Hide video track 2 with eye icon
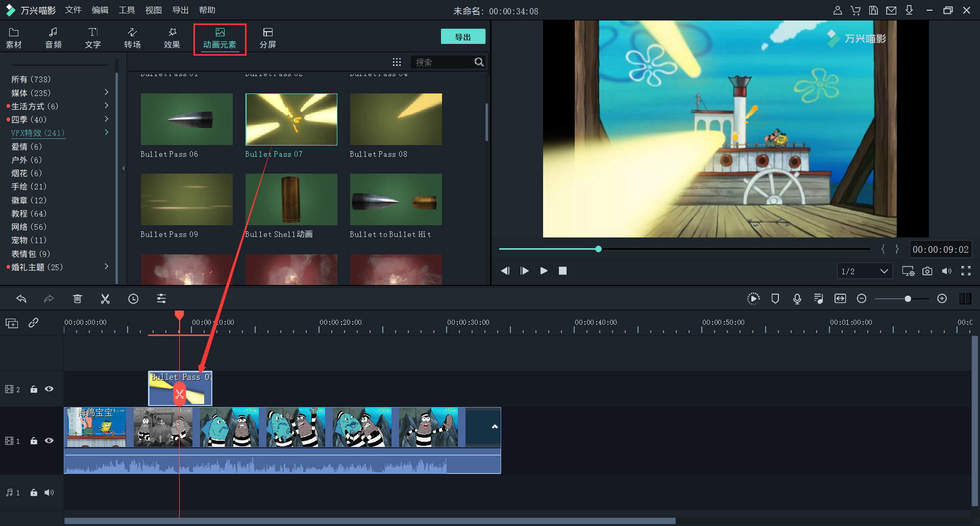The image size is (980, 526). pos(49,389)
